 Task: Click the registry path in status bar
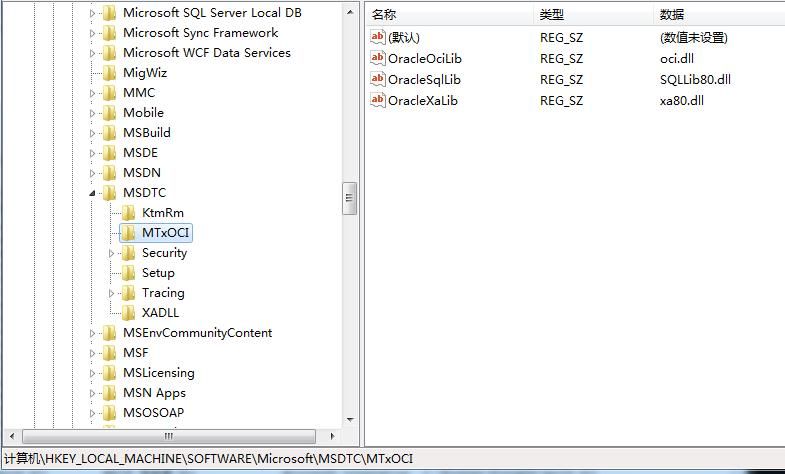[x=209, y=458]
